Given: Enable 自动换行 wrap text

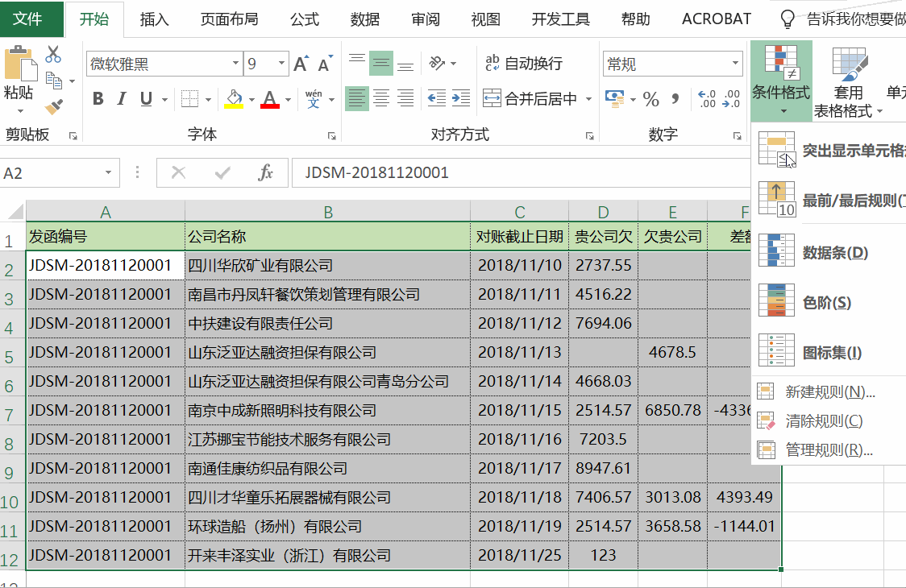Looking at the screenshot, I should coord(523,63).
